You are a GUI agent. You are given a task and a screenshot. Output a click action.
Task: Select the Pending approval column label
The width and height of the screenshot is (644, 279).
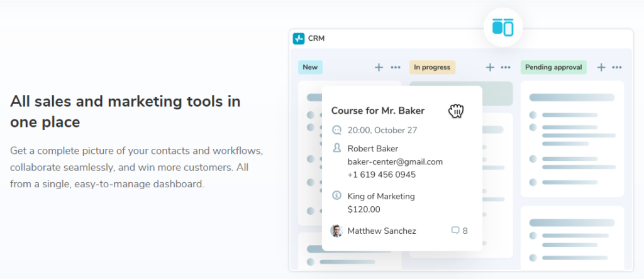(553, 67)
